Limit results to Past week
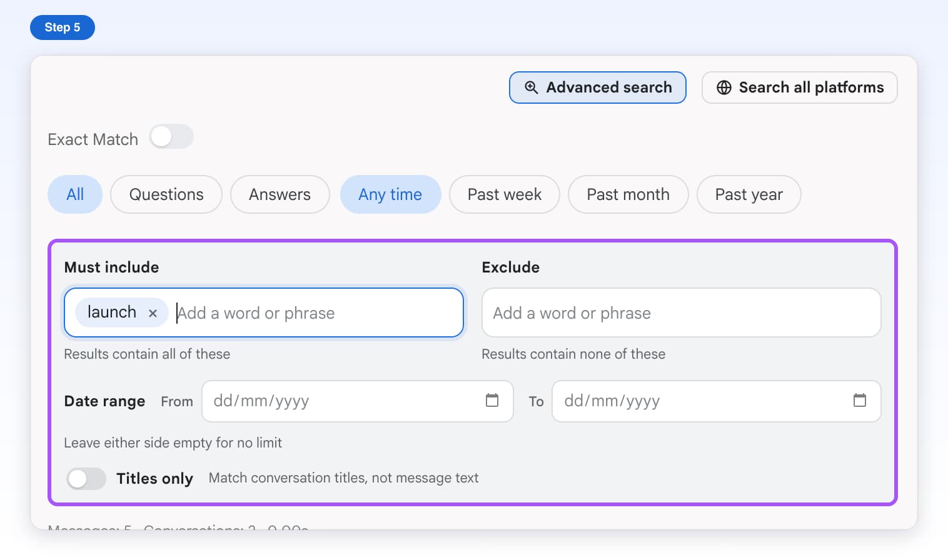 (x=505, y=194)
